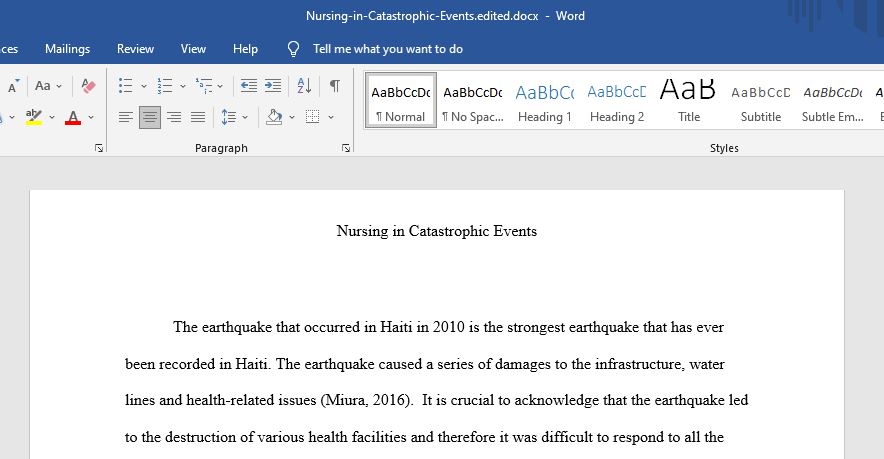Open Text Highlight Color dropdown arrow
This screenshot has width=884, height=459.
(52, 117)
